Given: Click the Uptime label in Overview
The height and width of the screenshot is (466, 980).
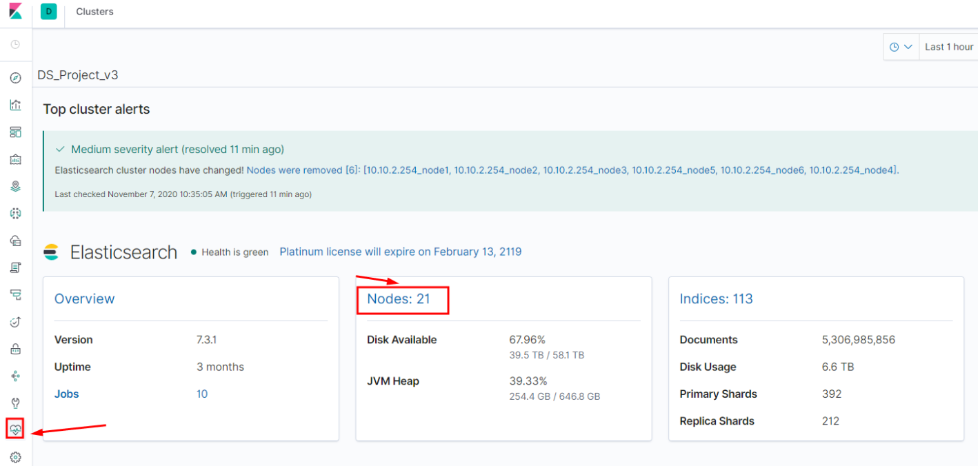Looking at the screenshot, I should (x=72, y=367).
